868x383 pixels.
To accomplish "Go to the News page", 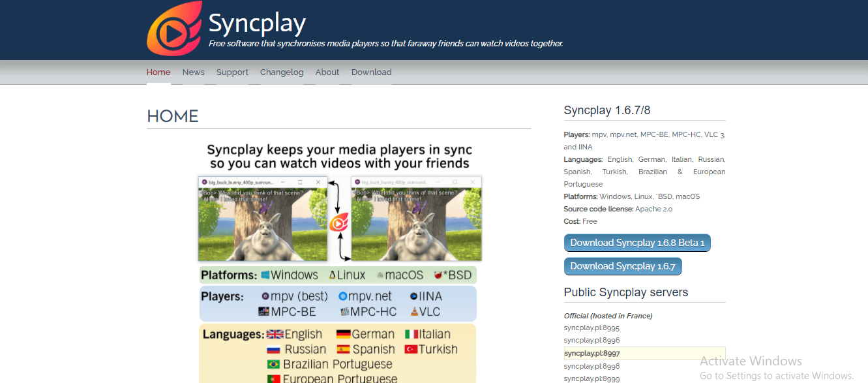I will 194,72.
